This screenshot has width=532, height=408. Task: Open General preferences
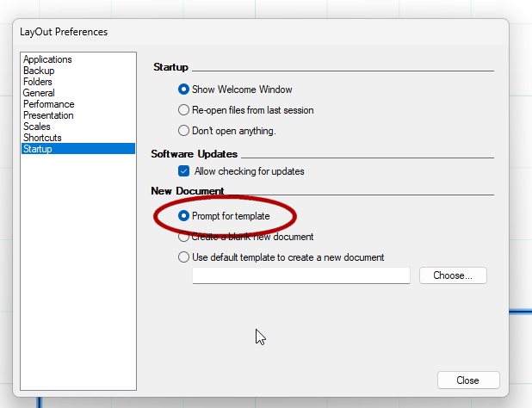coord(39,93)
